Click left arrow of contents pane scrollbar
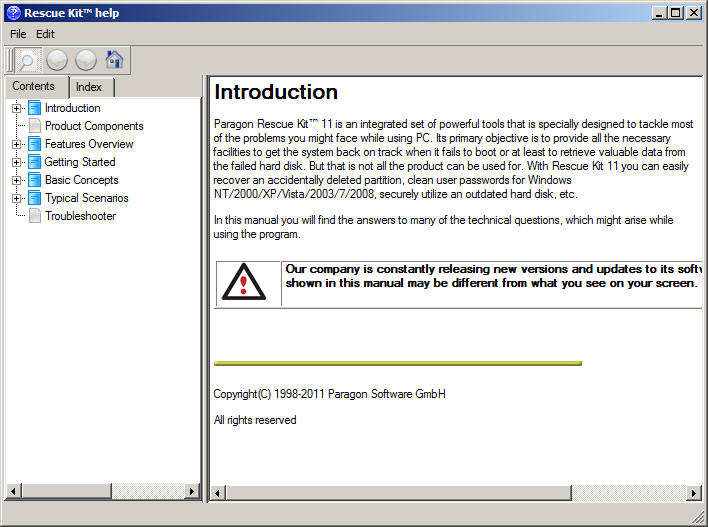The width and height of the screenshot is (708, 527). coord(13,491)
